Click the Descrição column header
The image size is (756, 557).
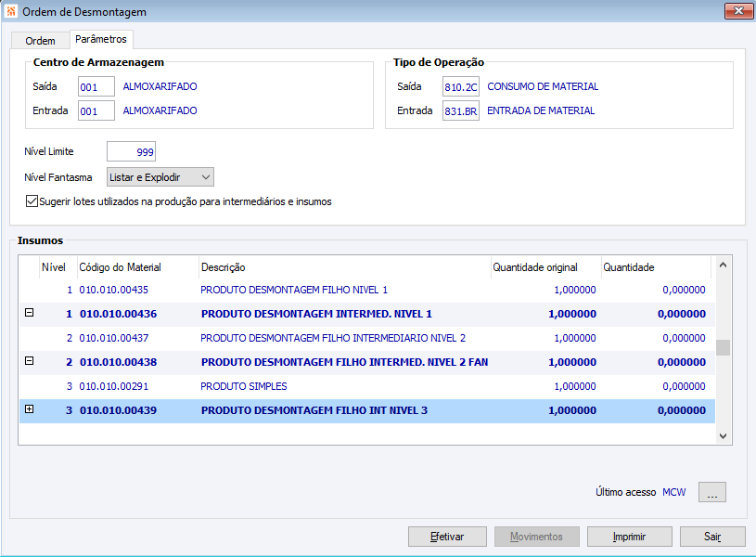pos(344,267)
